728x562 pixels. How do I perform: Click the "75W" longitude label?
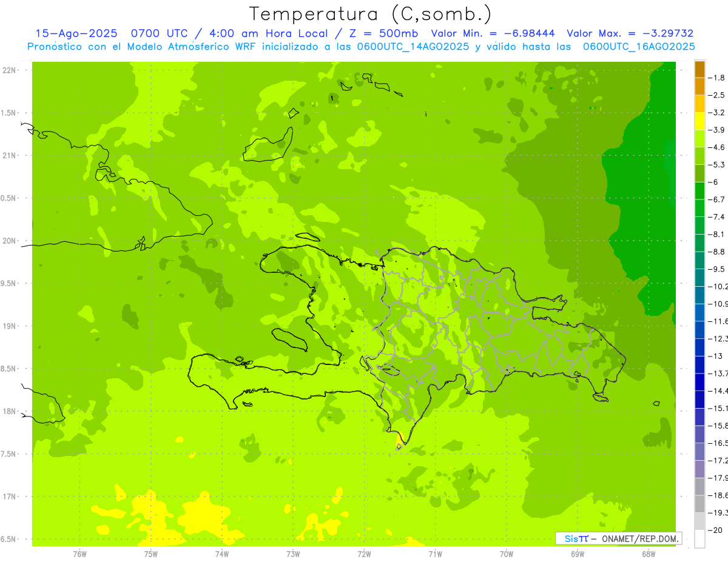coord(151,554)
